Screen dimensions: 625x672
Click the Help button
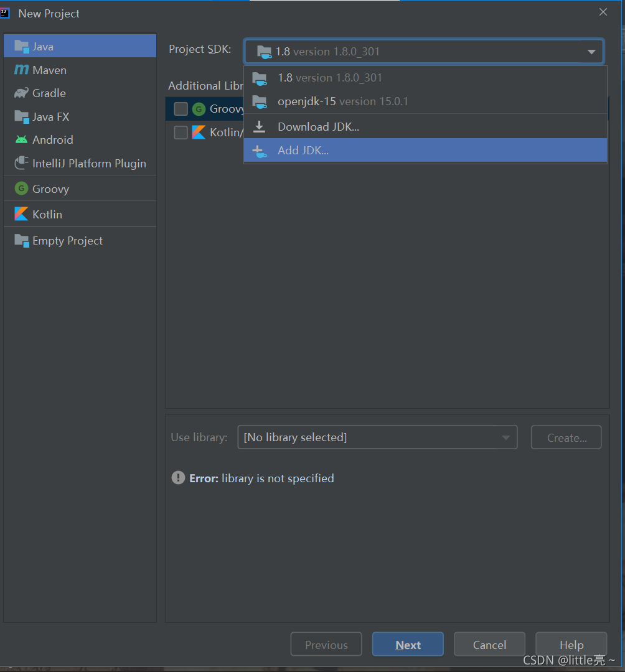[571, 644]
